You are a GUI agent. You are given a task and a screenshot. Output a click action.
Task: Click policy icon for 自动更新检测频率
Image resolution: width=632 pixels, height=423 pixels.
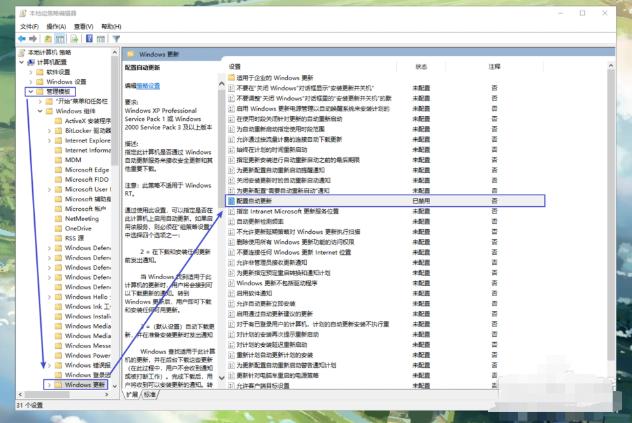click(x=231, y=221)
